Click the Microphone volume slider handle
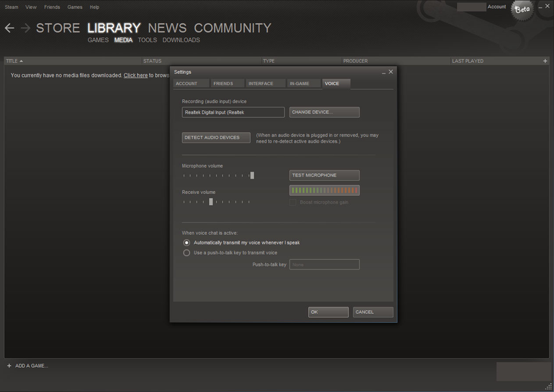The height and width of the screenshot is (392, 554). pyautogui.click(x=252, y=175)
